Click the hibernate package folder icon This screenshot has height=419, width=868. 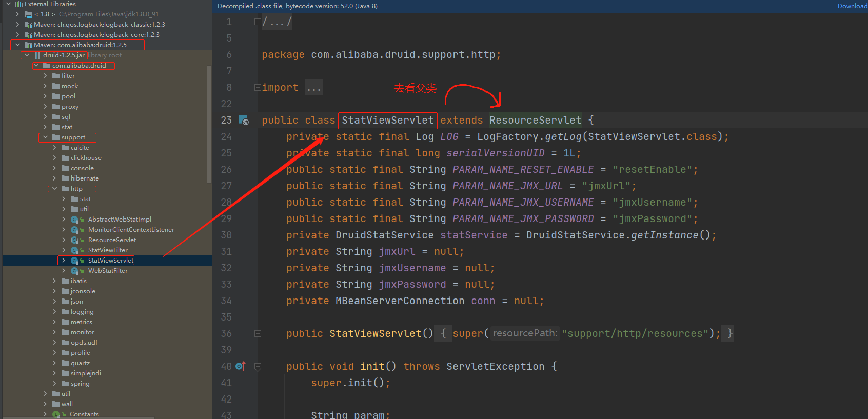click(x=65, y=178)
